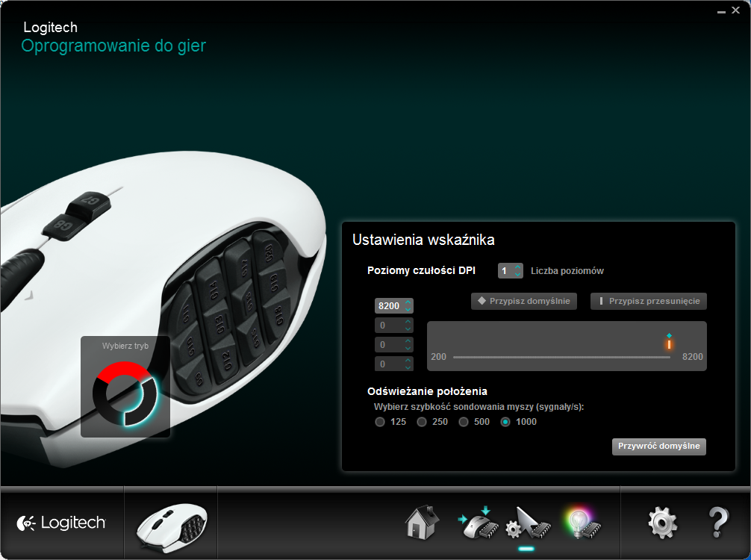Click the 8200 DPI input field
The width and height of the screenshot is (751, 560).
point(388,305)
